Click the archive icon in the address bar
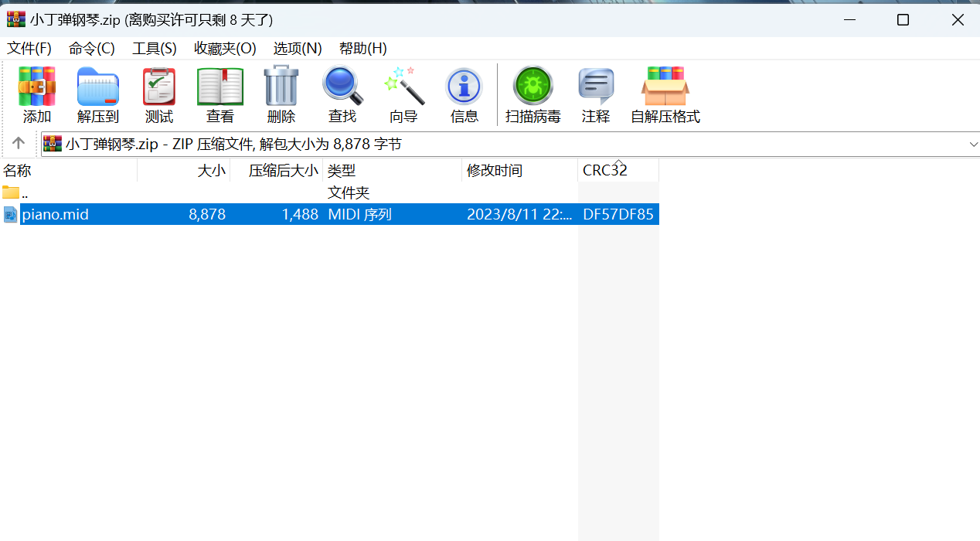Screen dimensions: 980x541 [x=52, y=144]
